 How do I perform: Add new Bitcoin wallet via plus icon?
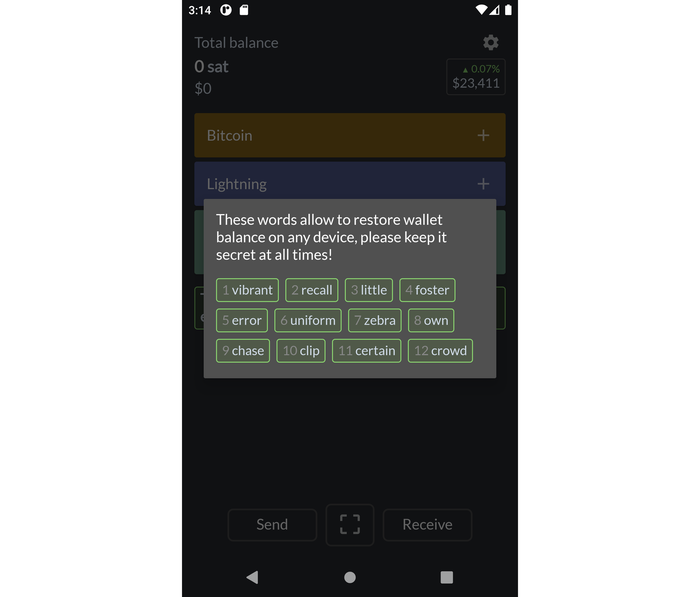pos(483,135)
